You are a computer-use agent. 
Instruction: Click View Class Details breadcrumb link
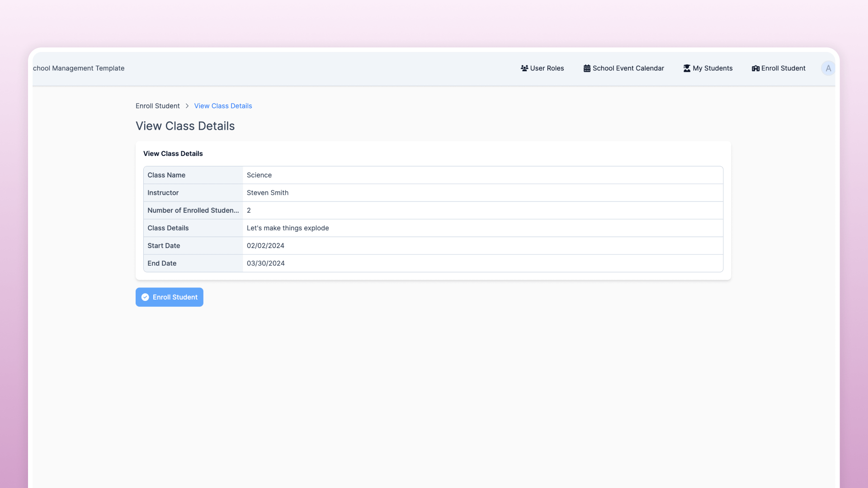point(223,106)
